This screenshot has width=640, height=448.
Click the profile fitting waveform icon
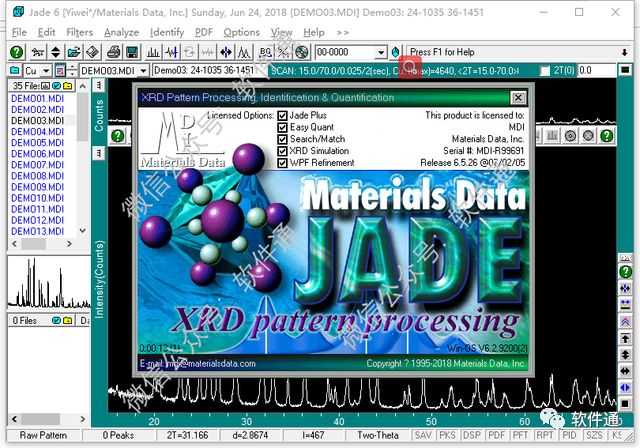click(x=172, y=52)
